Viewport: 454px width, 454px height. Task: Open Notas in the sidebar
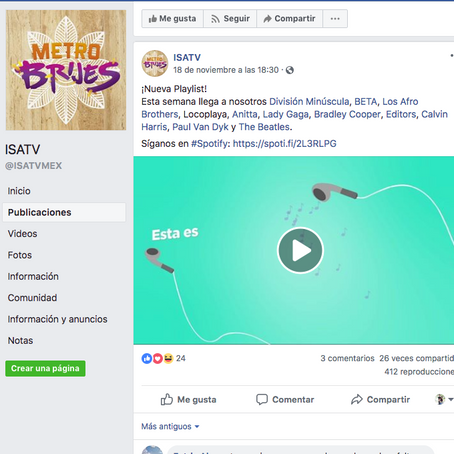(20, 340)
